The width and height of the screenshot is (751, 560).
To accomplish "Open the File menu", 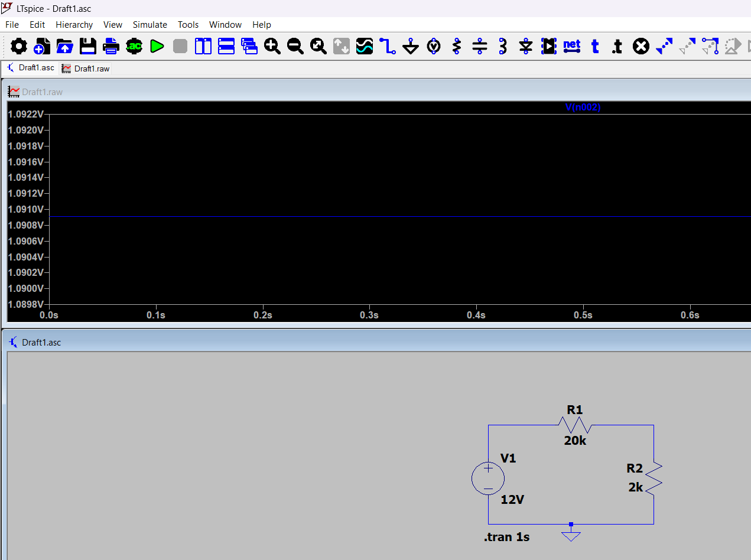I will point(12,24).
